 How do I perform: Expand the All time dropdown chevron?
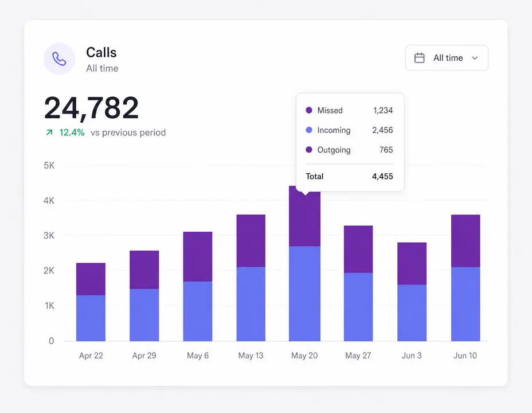coord(475,58)
